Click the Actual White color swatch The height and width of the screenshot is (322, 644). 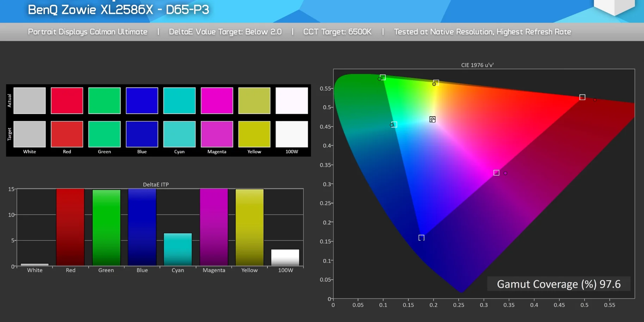(x=30, y=101)
